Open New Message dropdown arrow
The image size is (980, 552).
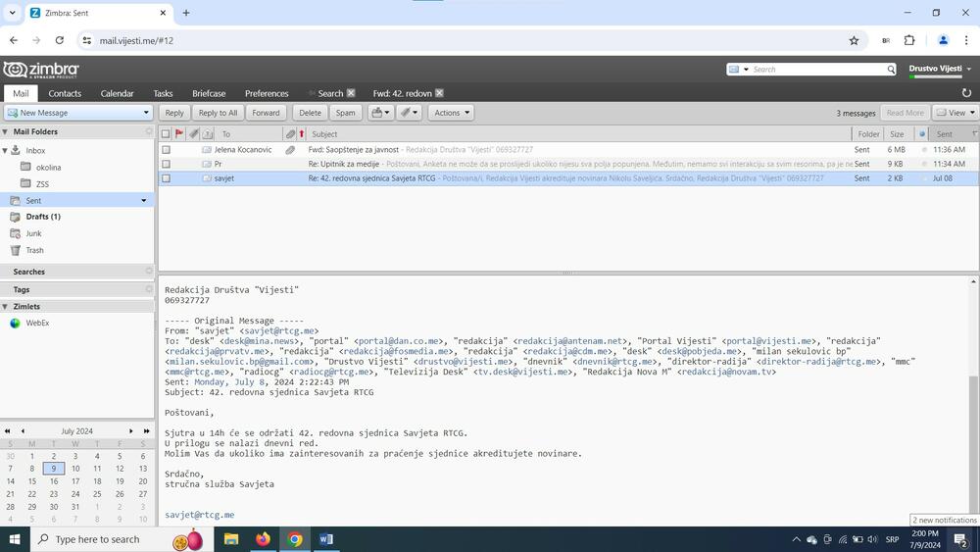146,113
